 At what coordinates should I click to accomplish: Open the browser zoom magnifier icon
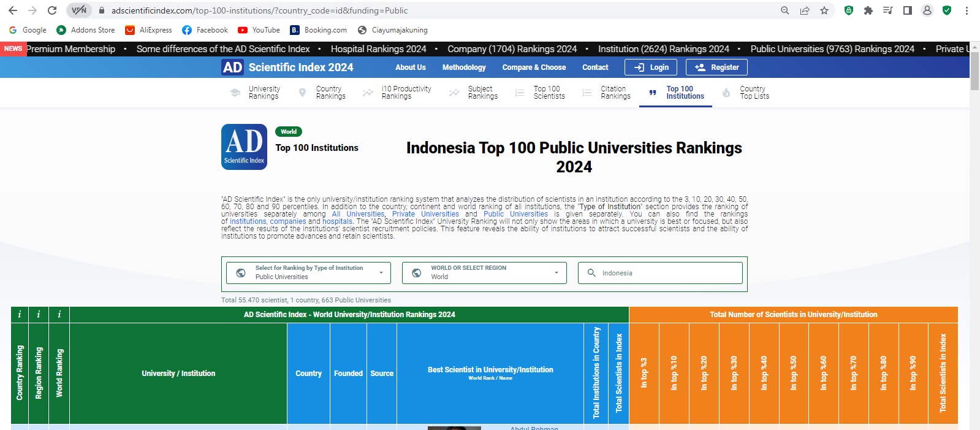click(x=784, y=10)
